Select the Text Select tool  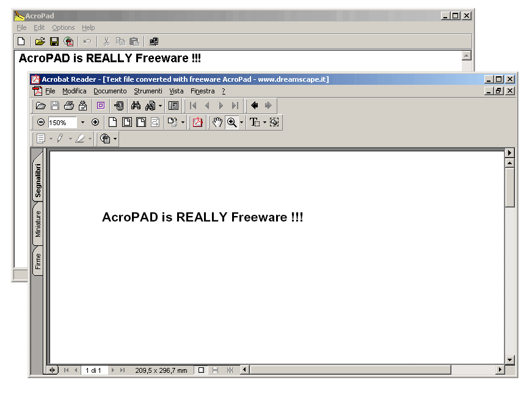(255, 122)
